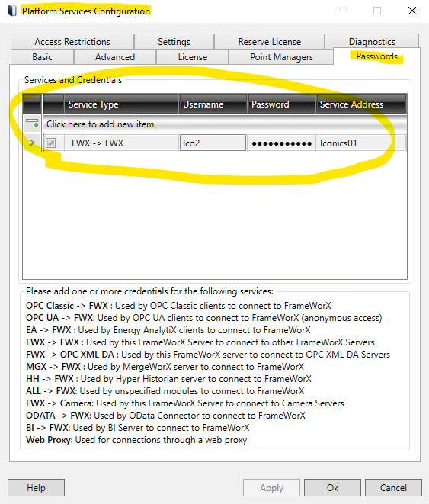Expand the FWX -> FWX row arrow
429x504 pixels.
coord(32,143)
